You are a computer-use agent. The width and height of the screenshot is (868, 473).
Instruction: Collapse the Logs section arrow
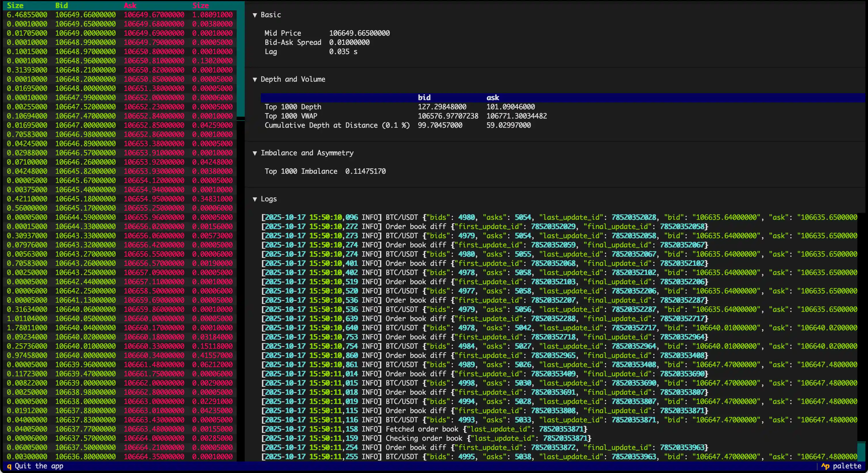coord(255,199)
